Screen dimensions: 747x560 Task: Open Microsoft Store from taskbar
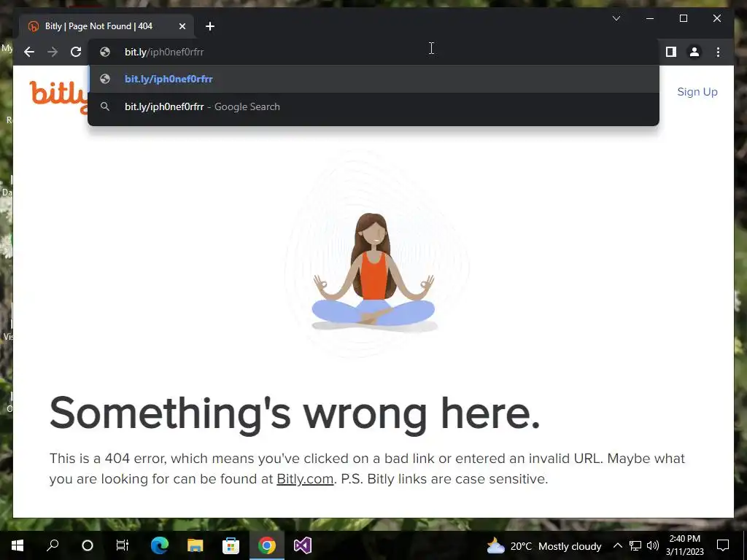coord(231,545)
